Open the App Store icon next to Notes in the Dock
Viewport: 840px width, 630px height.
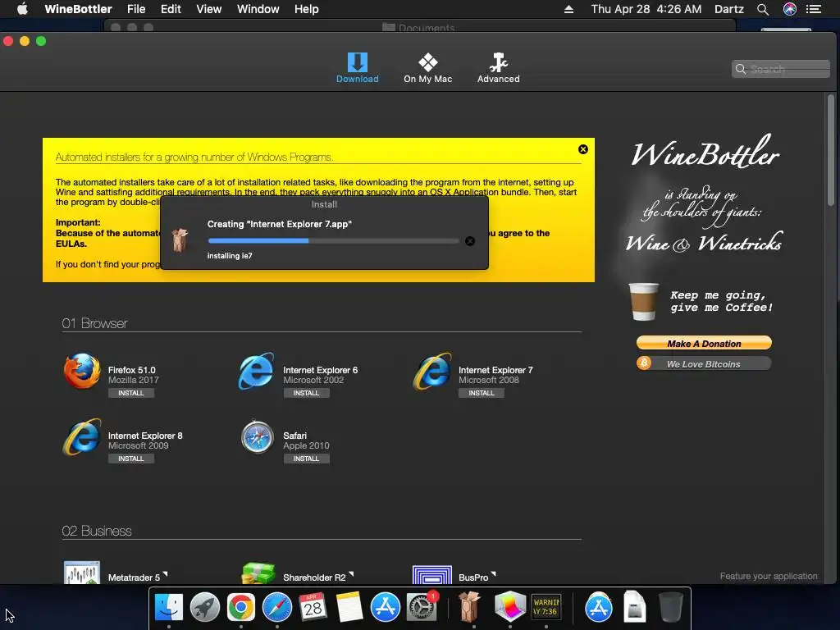click(x=386, y=607)
